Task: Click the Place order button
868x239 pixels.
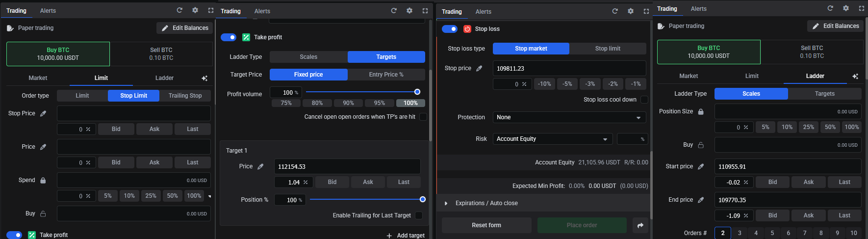Action: point(582,225)
